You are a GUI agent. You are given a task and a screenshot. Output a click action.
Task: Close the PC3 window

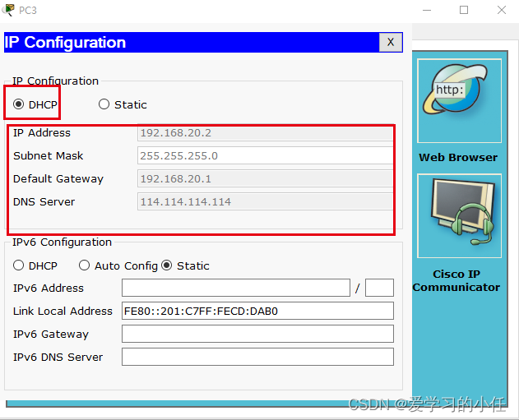[x=502, y=10]
